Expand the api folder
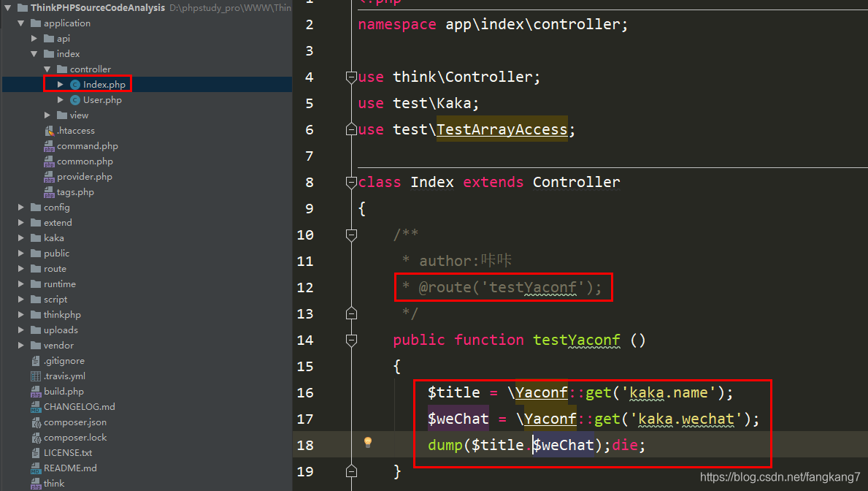 34,38
